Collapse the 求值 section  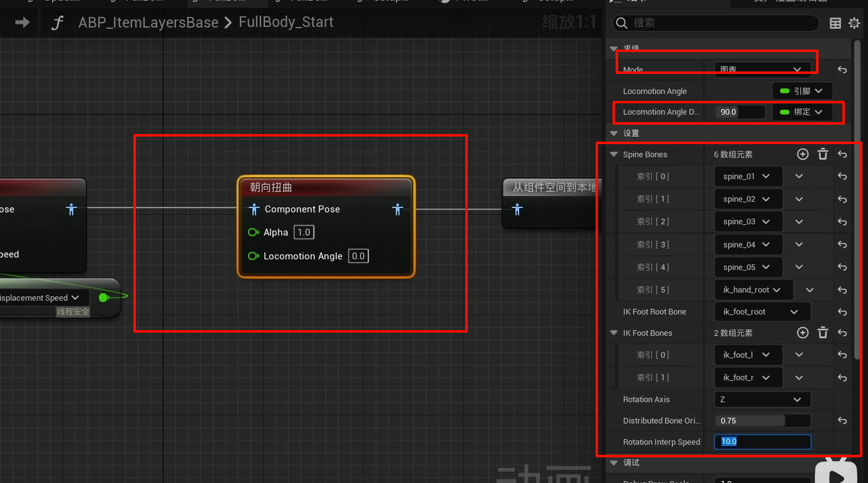pos(614,49)
